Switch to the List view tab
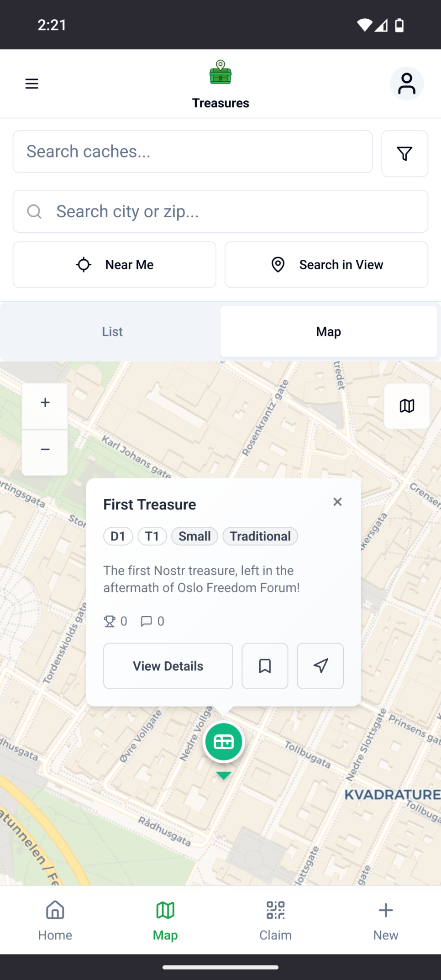Screen dimensions: 441x980 [x=112, y=332]
